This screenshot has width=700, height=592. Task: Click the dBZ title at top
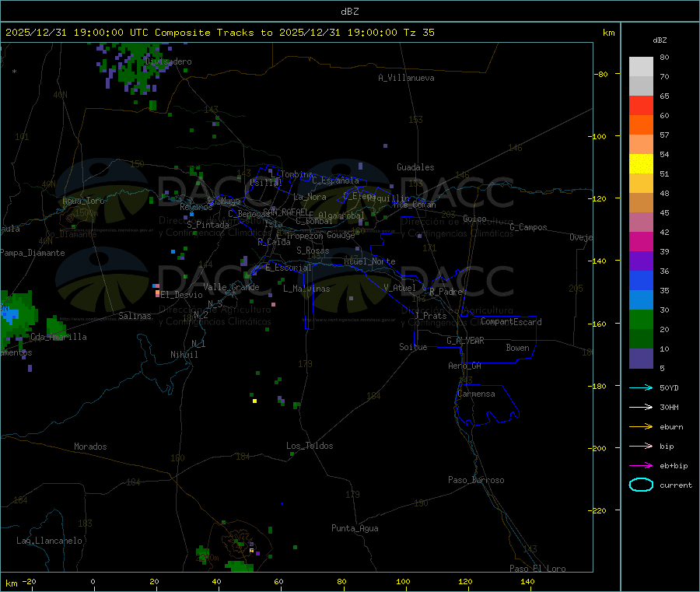[x=349, y=12]
